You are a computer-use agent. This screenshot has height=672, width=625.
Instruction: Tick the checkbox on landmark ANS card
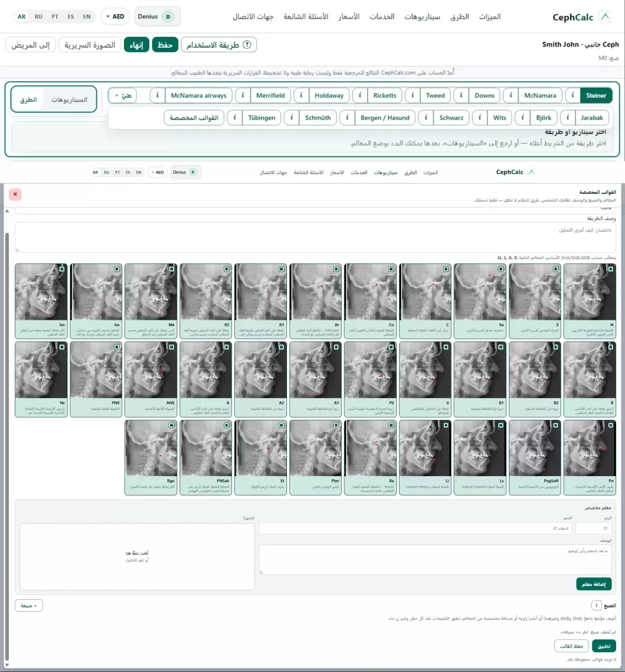[x=171, y=347]
